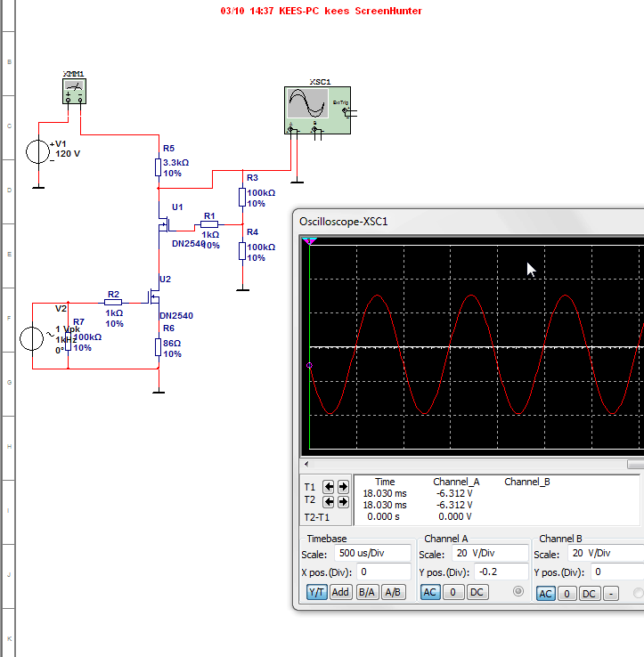Set Channel A coupling to AC
The height and width of the screenshot is (657, 644).
[x=430, y=592]
